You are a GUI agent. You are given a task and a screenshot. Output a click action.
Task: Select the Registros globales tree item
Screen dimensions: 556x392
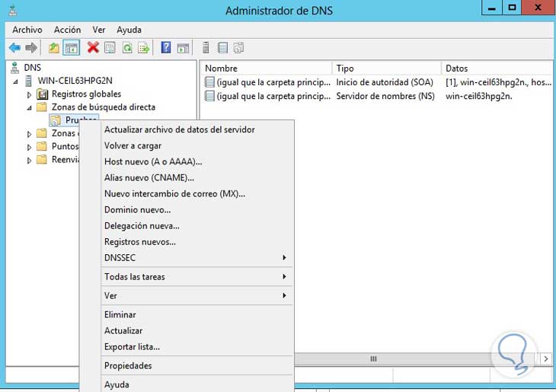click(x=86, y=94)
